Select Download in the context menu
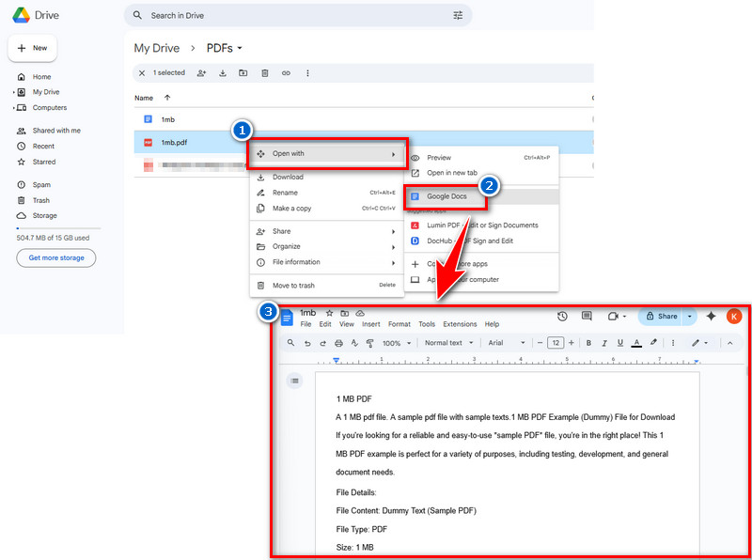752x560 pixels. coord(327,178)
